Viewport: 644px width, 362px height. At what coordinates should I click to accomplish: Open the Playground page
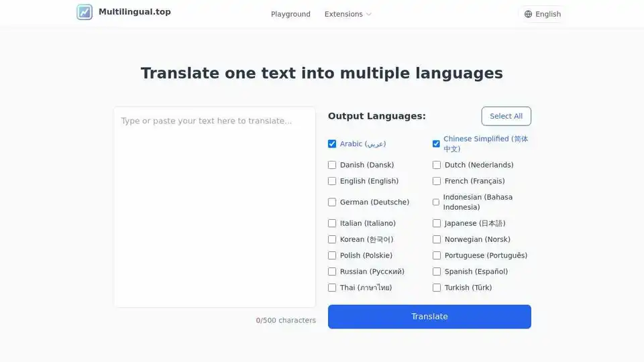tap(290, 14)
